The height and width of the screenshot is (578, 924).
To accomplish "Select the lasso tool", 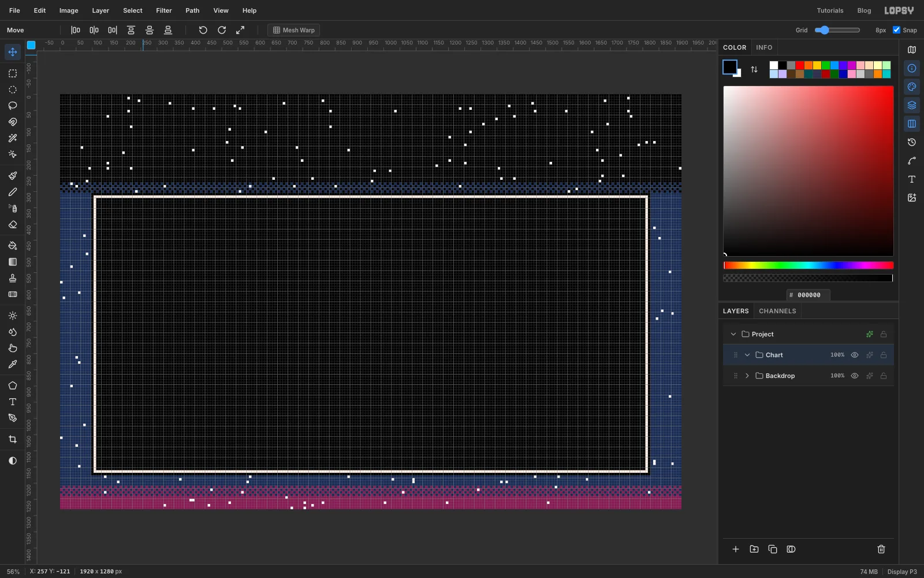I will [x=13, y=106].
